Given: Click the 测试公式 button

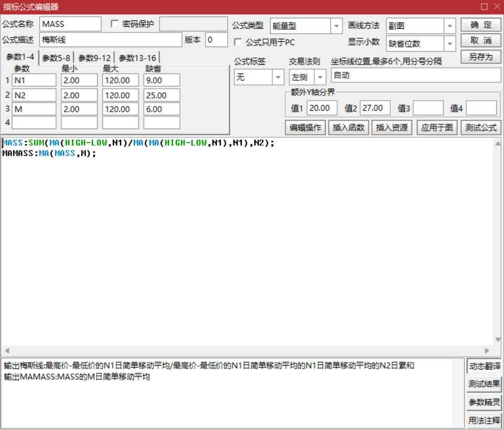Looking at the screenshot, I should pyautogui.click(x=481, y=127).
